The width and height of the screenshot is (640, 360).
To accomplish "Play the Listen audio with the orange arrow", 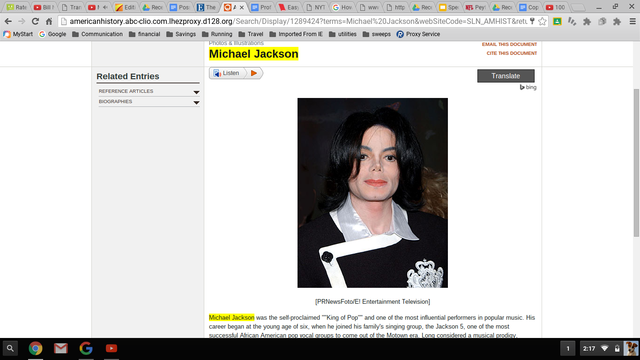I will coord(254,73).
